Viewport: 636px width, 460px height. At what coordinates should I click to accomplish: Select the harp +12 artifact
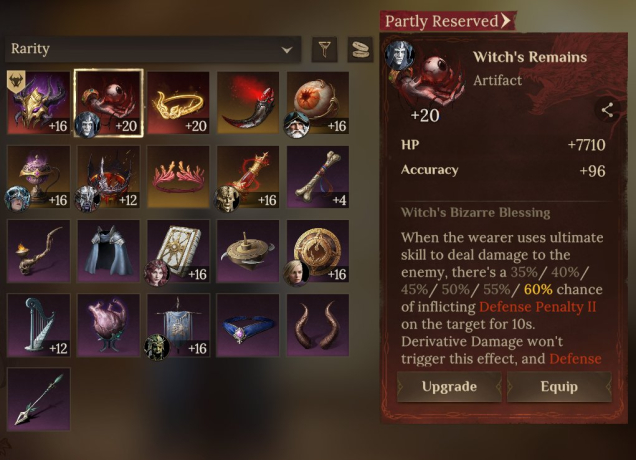point(39,325)
